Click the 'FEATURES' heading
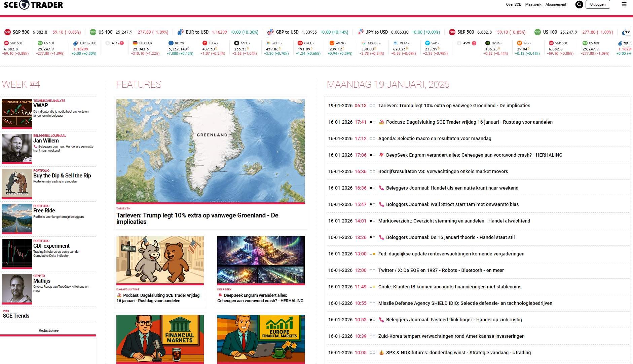Image resolution: width=633 pixels, height=364 pixels. 139,84
